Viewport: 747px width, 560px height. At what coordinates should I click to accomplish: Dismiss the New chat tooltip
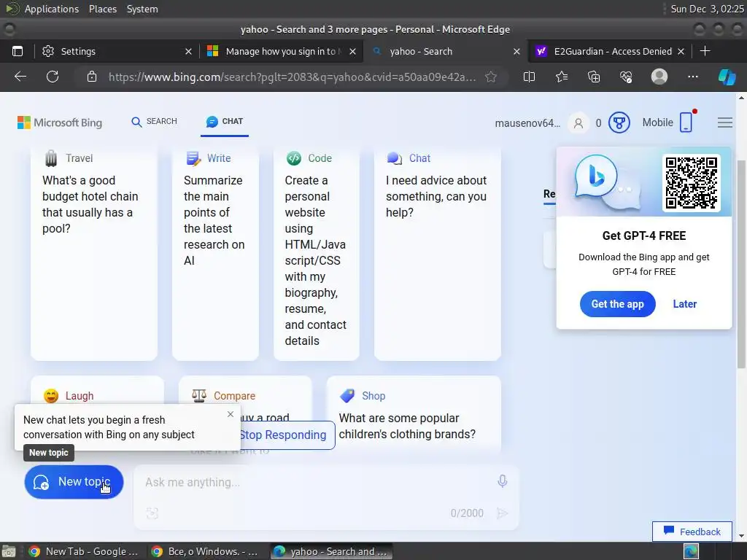coord(231,414)
